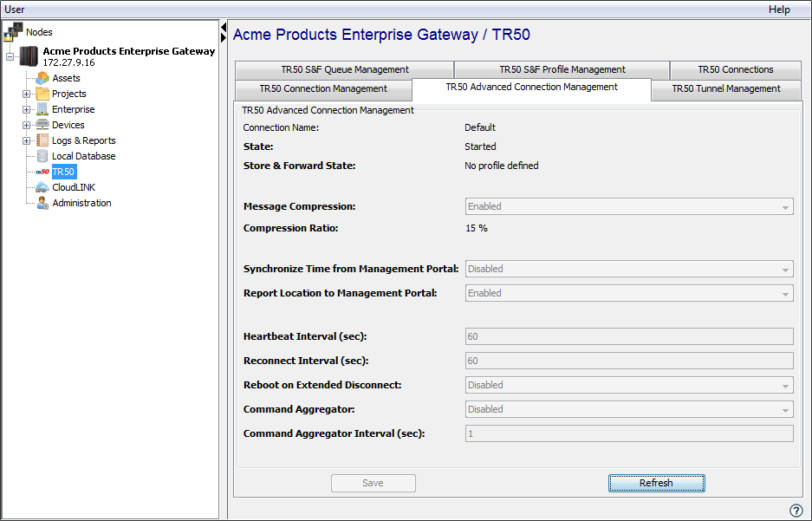
Task: Select the TR50 tree item label
Action: click(64, 172)
